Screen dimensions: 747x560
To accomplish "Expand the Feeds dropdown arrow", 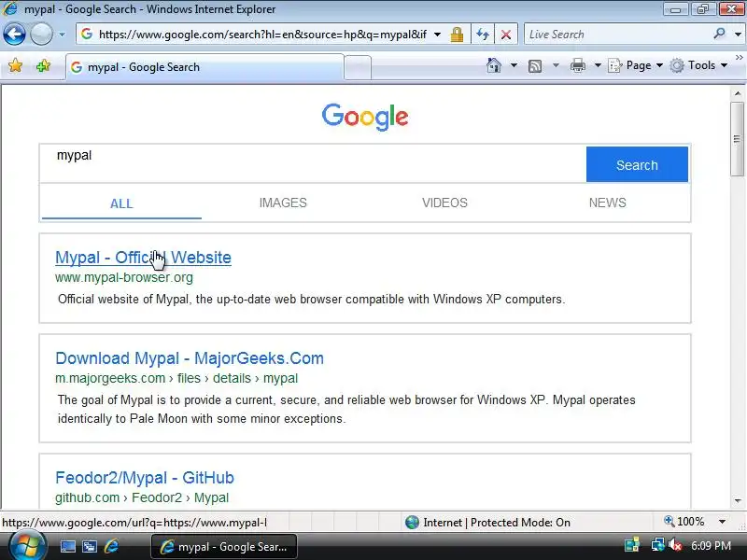I will (556, 65).
